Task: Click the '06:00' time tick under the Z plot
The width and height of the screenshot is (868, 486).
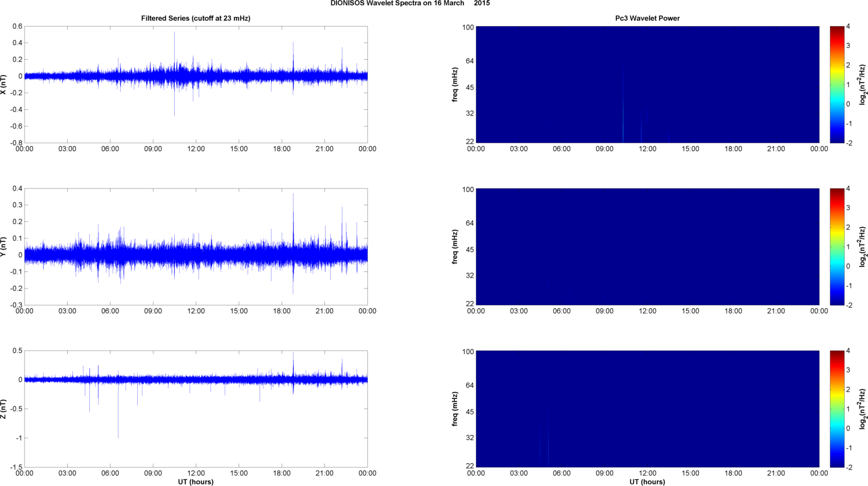Action: (x=110, y=473)
